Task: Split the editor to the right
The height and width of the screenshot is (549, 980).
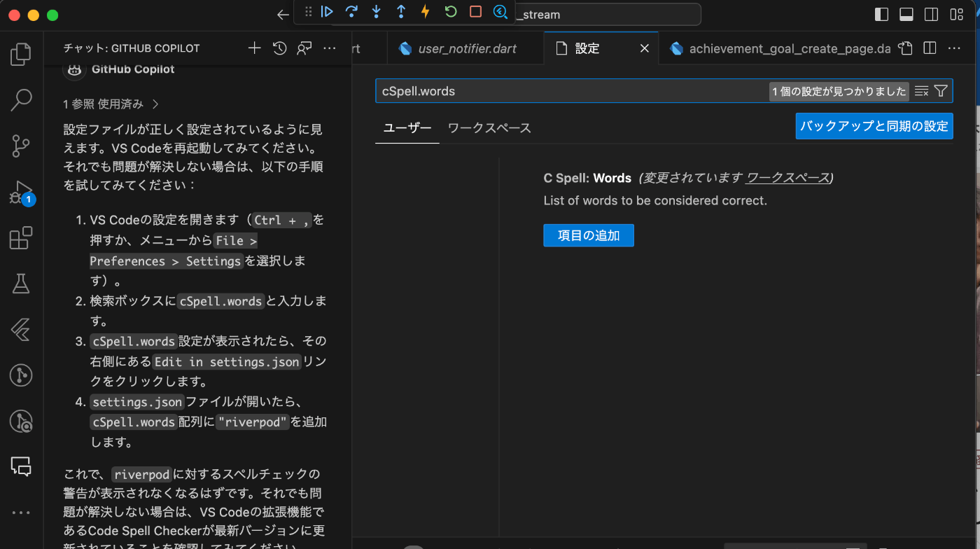Action: pos(930,48)
